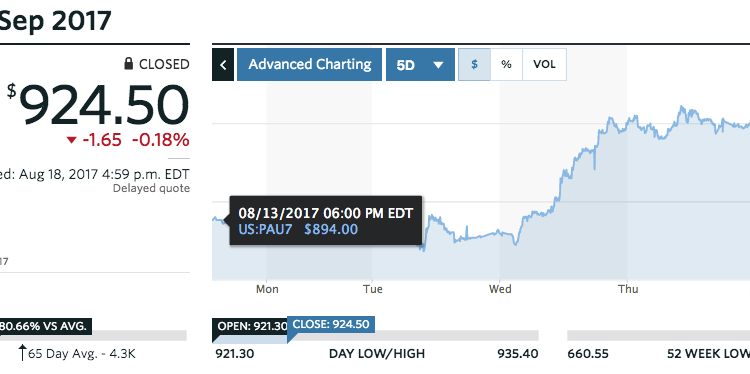Click the Wed label on chart axis
This screenshot has height=374, width=750.
(x=500, y=289)
